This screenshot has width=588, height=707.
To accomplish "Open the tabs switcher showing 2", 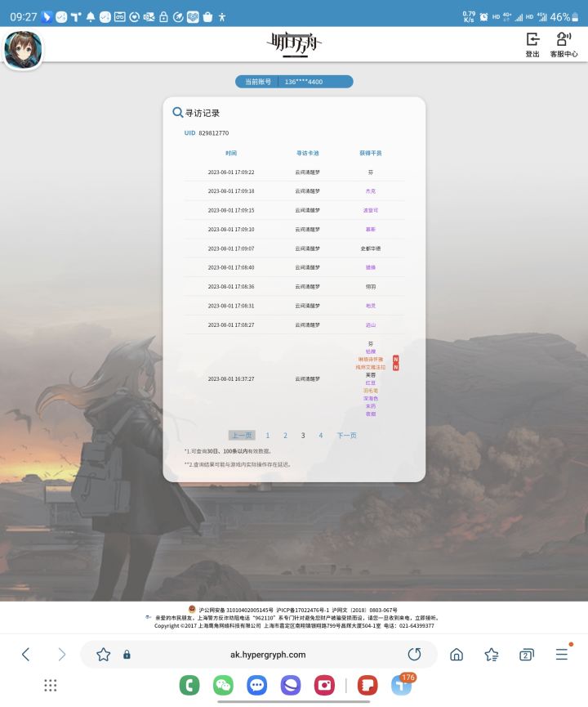I will click(526, 654).
